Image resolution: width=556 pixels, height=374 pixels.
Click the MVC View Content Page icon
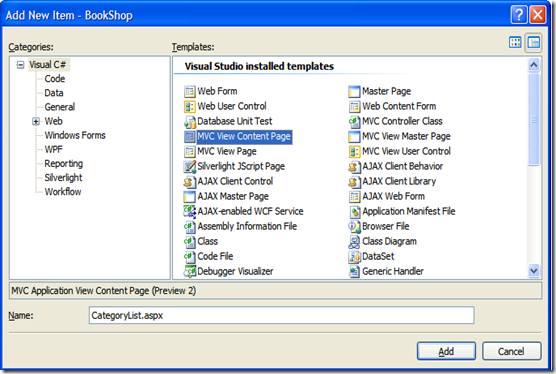(189, 136)
